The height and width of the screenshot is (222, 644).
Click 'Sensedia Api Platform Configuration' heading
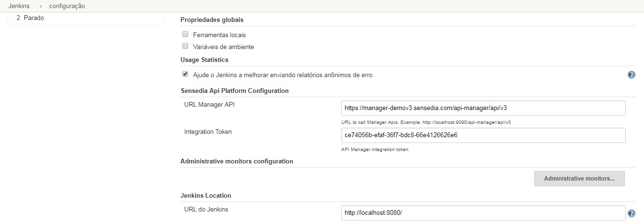tap(234, 91)
